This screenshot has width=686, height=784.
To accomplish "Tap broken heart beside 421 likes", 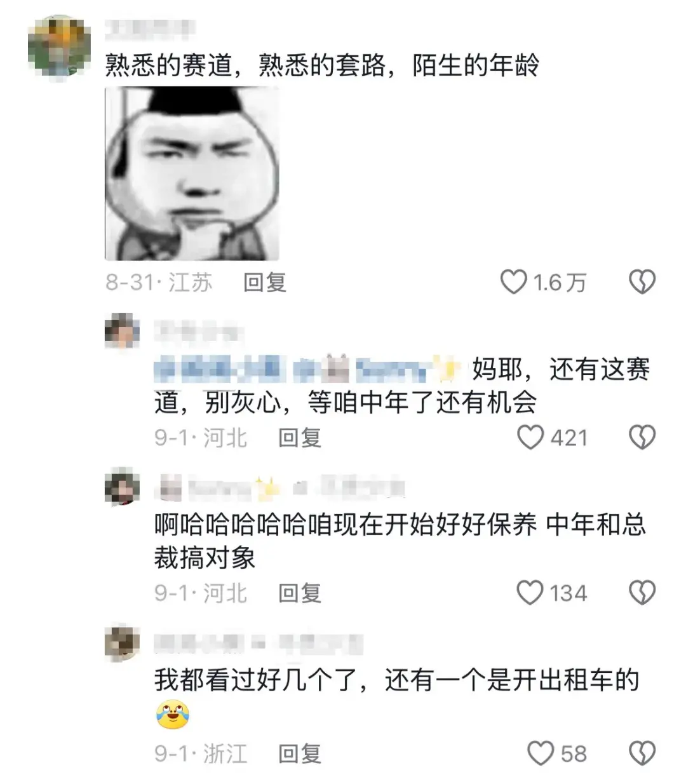I will pyautogui.click(x=642, y=438).
